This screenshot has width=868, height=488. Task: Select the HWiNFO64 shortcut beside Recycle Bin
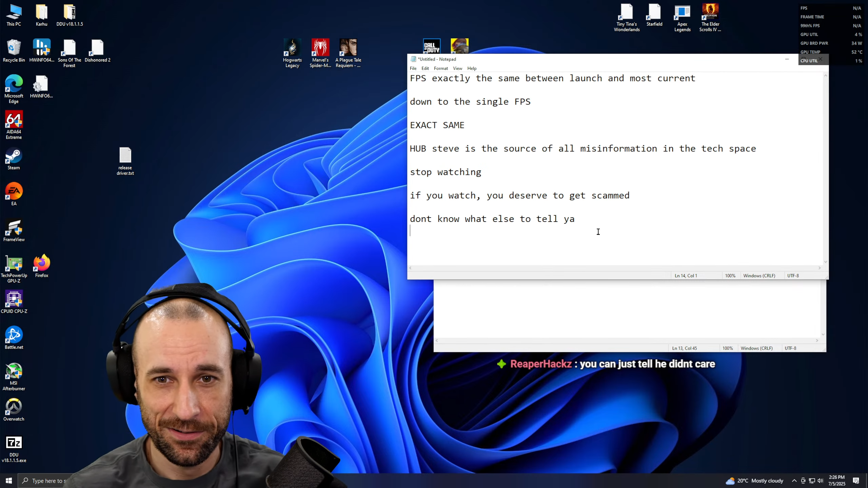(42, 51)
